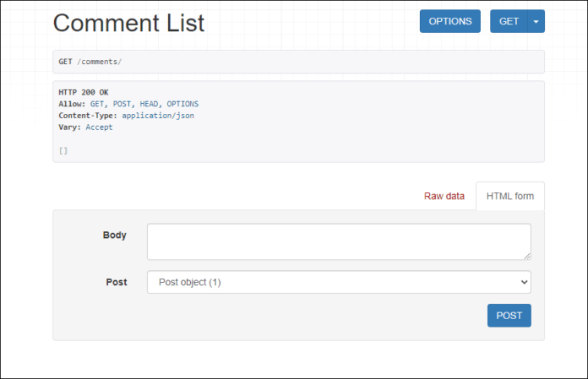Click the OPTIONS button

(449, 21)
